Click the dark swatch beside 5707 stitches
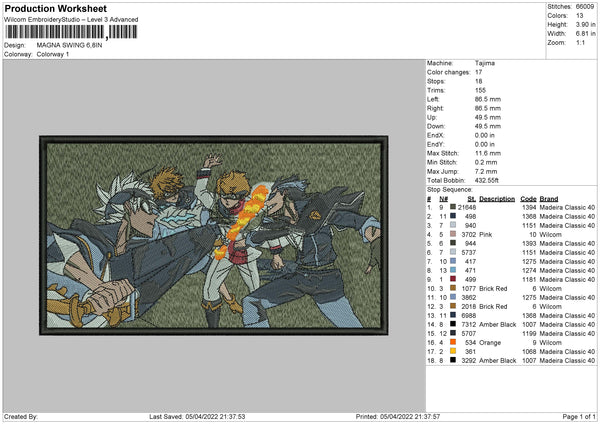Viewport: 600px width, 424px height. (453, 333)
